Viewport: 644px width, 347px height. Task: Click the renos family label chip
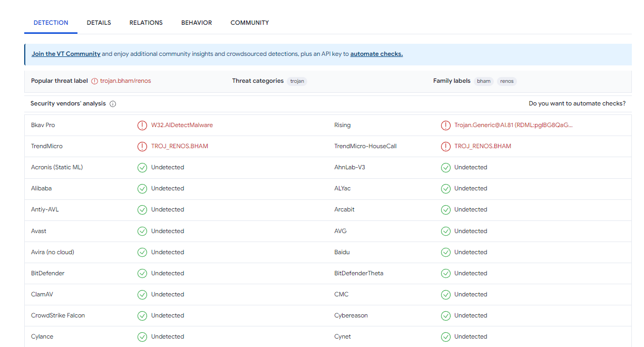[x=507, y=81]
